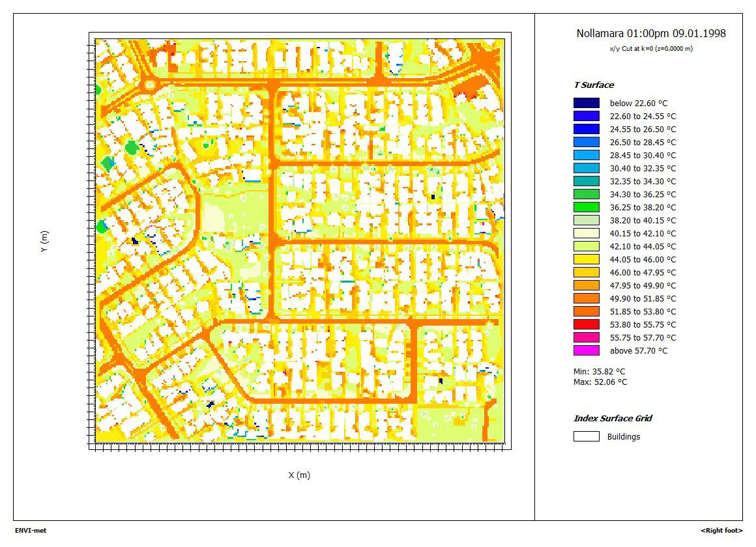Select the '38.20 to 40.15 °C' swatch

click(x=587, y=220)
